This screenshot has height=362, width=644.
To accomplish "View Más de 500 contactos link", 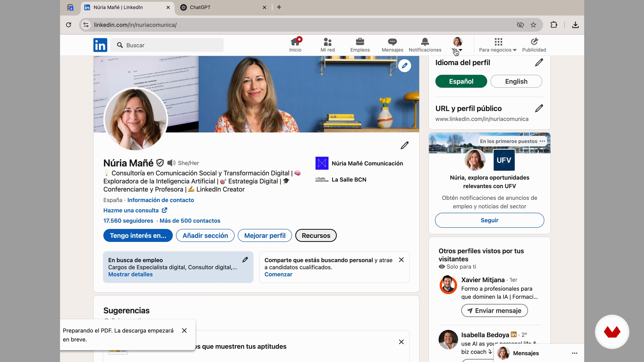I will click(190, 221).
